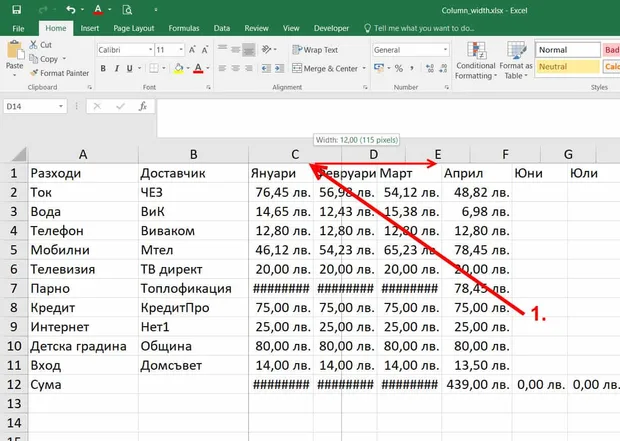Screen dimensions: 620x441
Task: Apply the percent style
Action: tap(399, 68)
